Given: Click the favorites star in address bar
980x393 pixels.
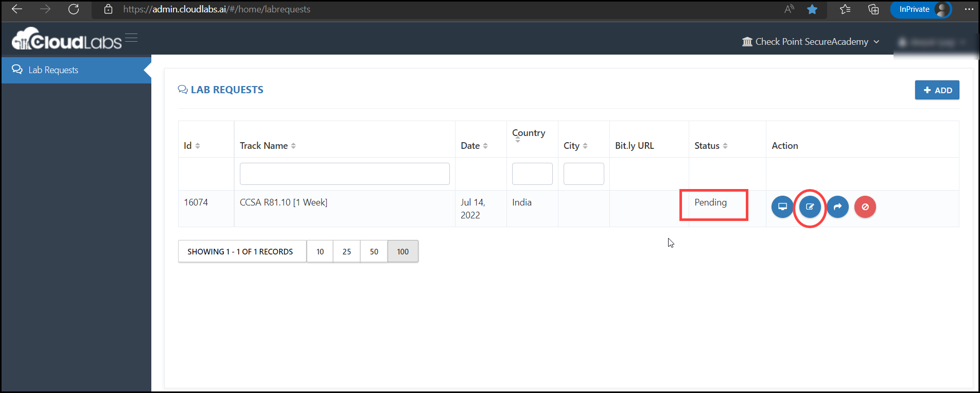Looking at the screenshot, I should point(812,9).
